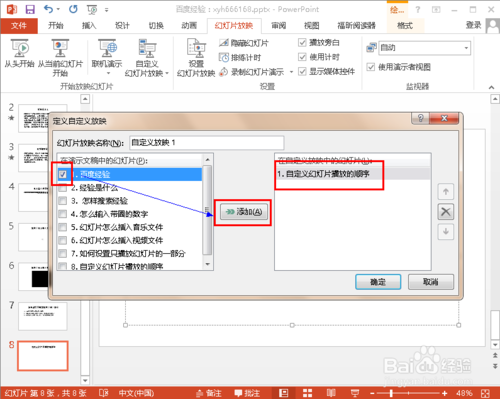Toggle 显示媒体控件 checkbox
The height and width of the screenshot is (399, 500).
pos(302,71)
